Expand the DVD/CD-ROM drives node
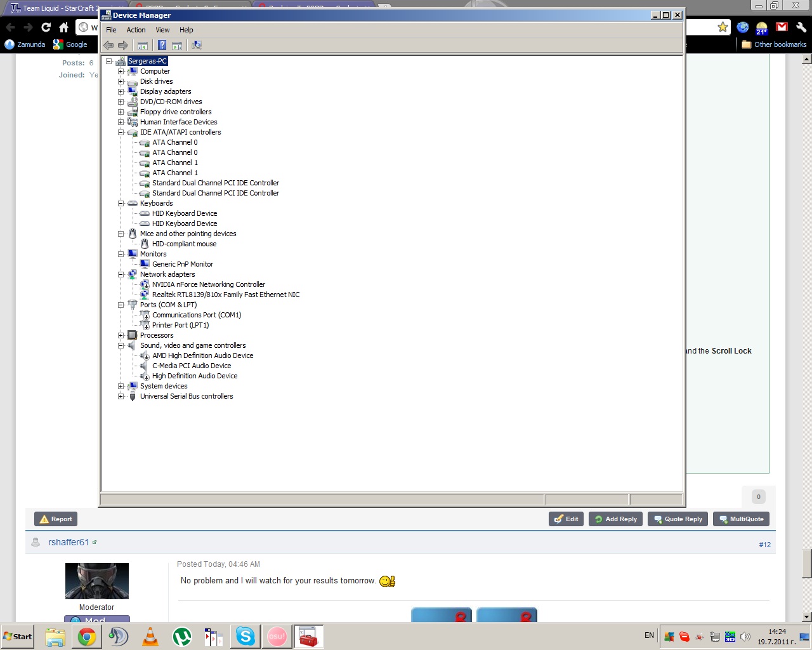The width and height of the screenshot is (812, 650). [121, 102]
